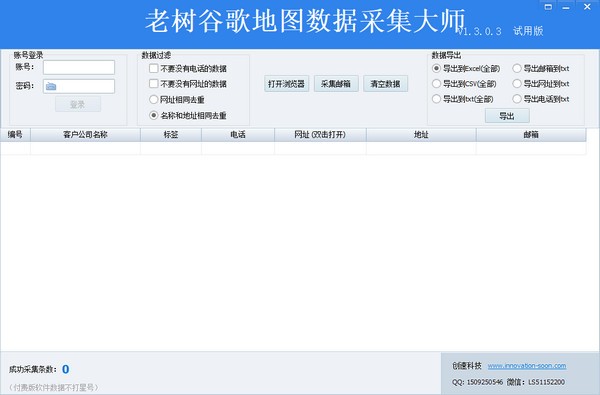Minimize the application window
The height and width of the screenshot is (395, 600).
(566, 7)
